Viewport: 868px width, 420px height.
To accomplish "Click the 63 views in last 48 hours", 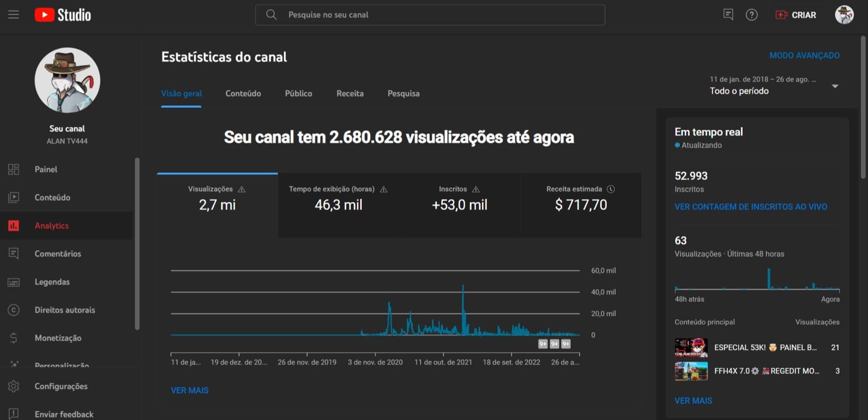I will pos(681,240).
